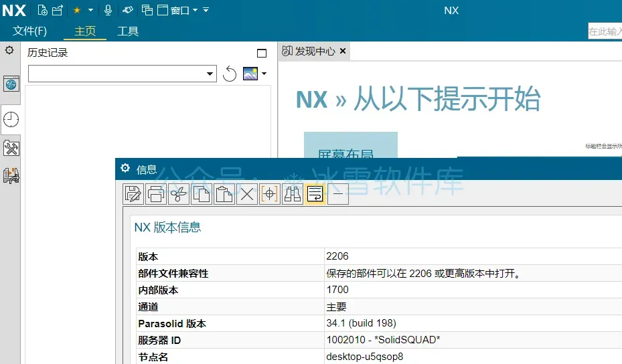The height and width of the screenshot is (364, 622).
Task: Click the New file icon in title bar
Action: (x=42, y=10)
